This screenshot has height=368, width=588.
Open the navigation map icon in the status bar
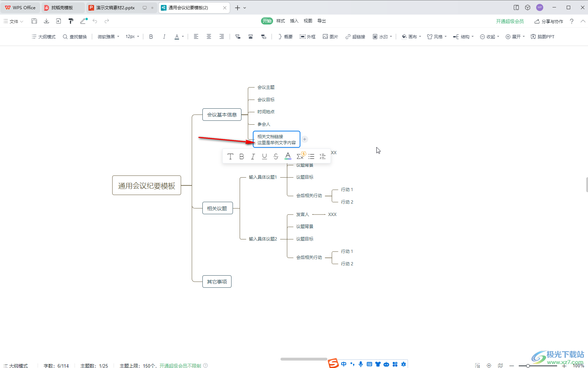[x=500, y=366]
